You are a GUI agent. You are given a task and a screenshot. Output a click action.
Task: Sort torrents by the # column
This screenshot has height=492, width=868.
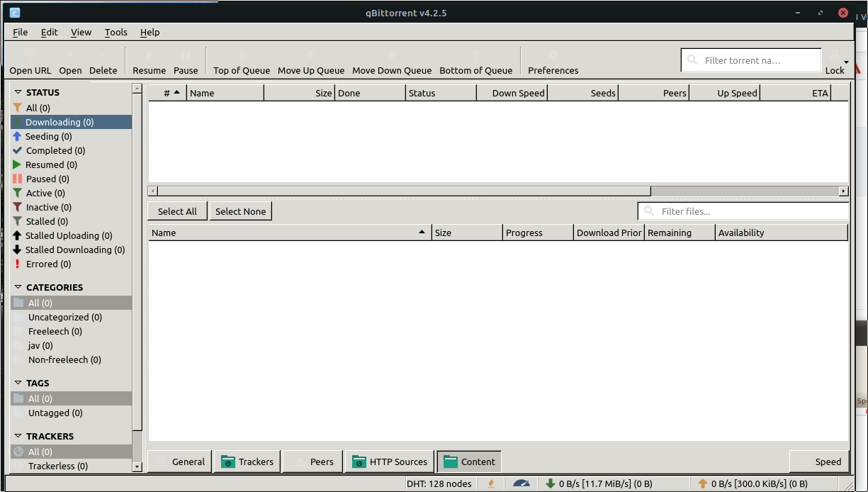coord(167,93)
